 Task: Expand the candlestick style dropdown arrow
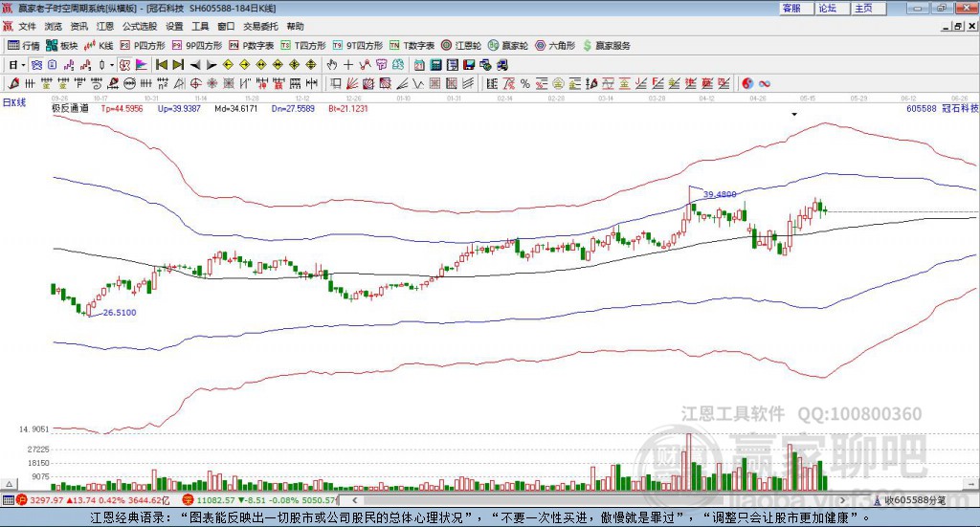pyautogui.click(x=112, y=65)
